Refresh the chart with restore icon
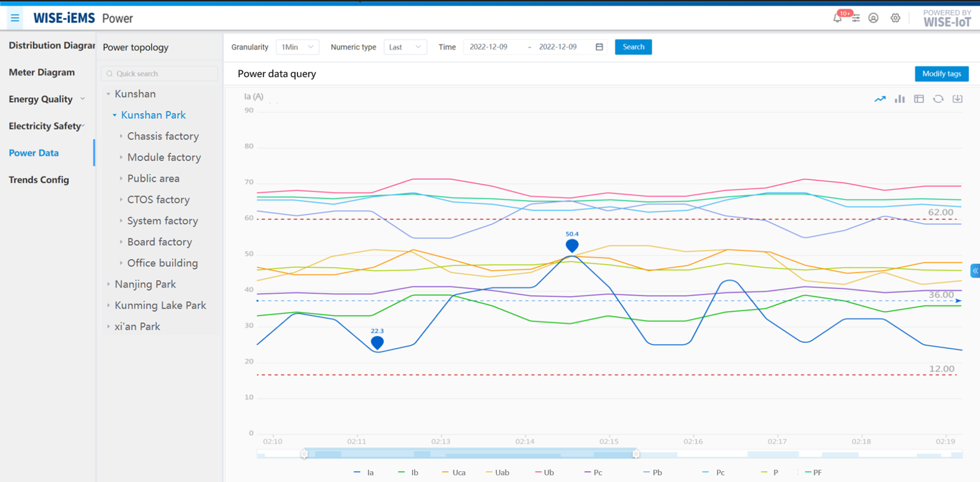 click(938, 99)
